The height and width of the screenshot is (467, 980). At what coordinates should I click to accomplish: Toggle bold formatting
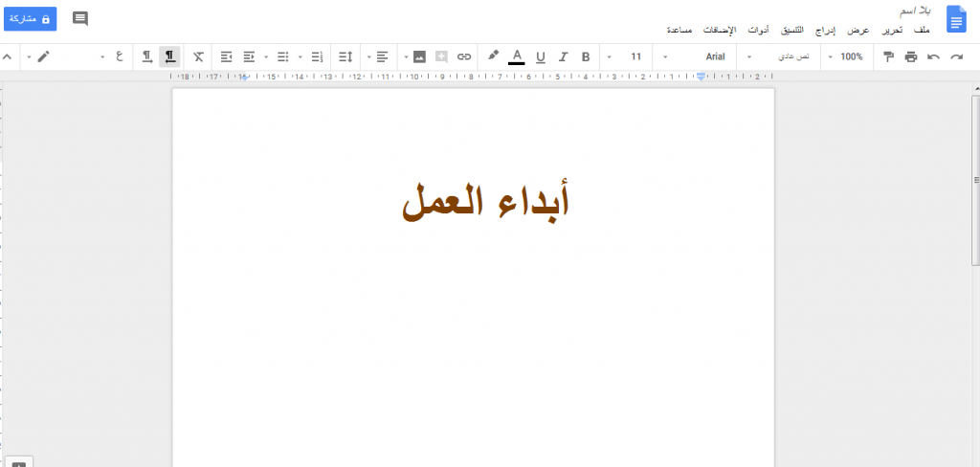(x=586, y=56)
